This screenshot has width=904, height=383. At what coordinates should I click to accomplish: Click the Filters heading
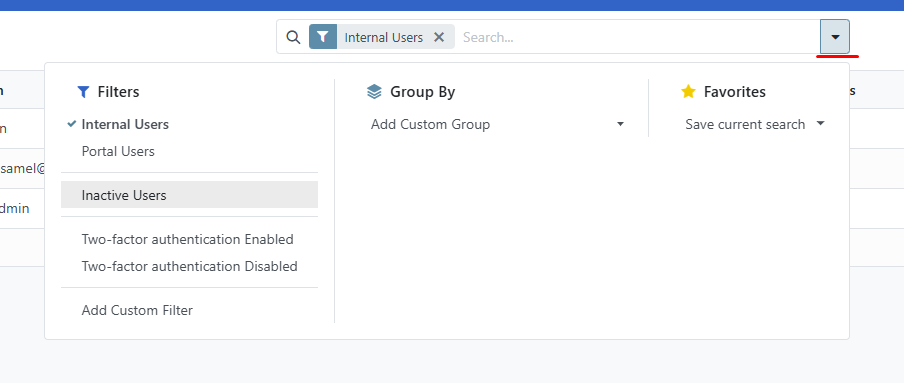click(x=118, y=92)
